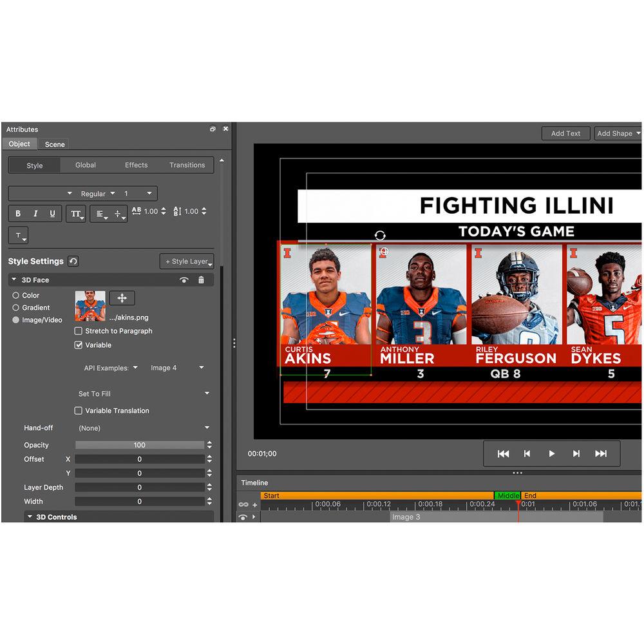Viewport: 644px width, 644px height.
Task: Apply italic formatting to text
Action: point(34,213)
